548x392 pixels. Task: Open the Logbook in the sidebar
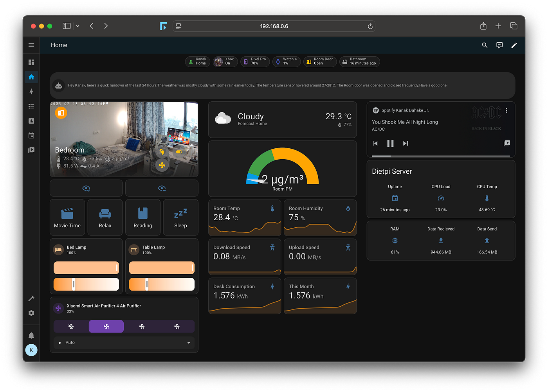31,106
